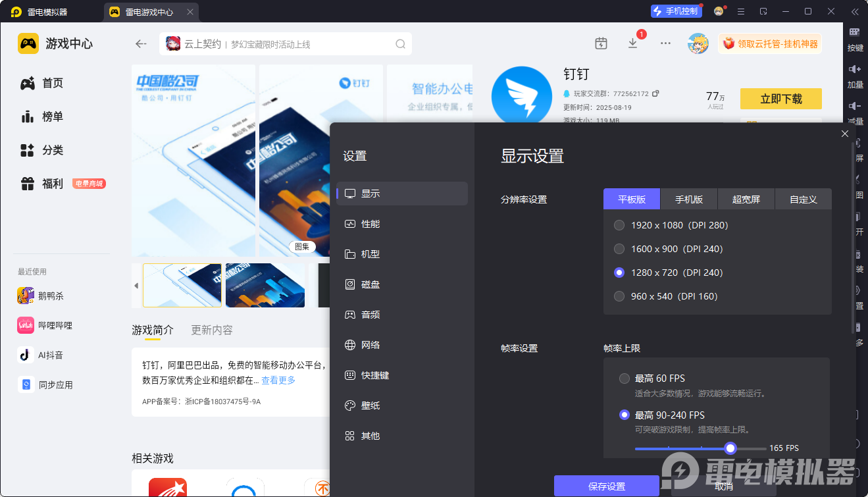Open the 游戏简介 tab
The height and width of the screenshot is (497, 868).
point(153,330)
